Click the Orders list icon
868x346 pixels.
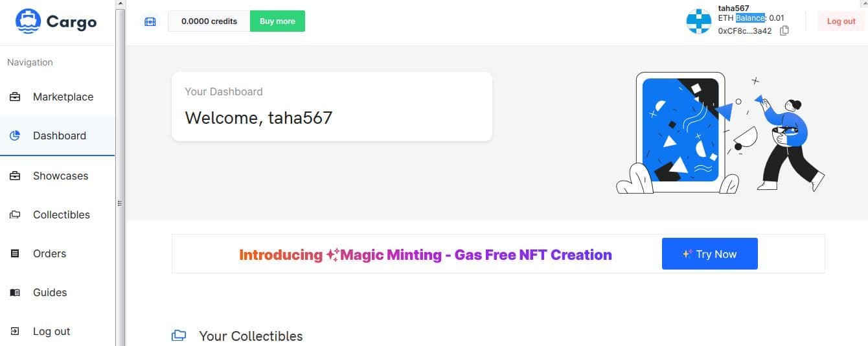(15, 254)
